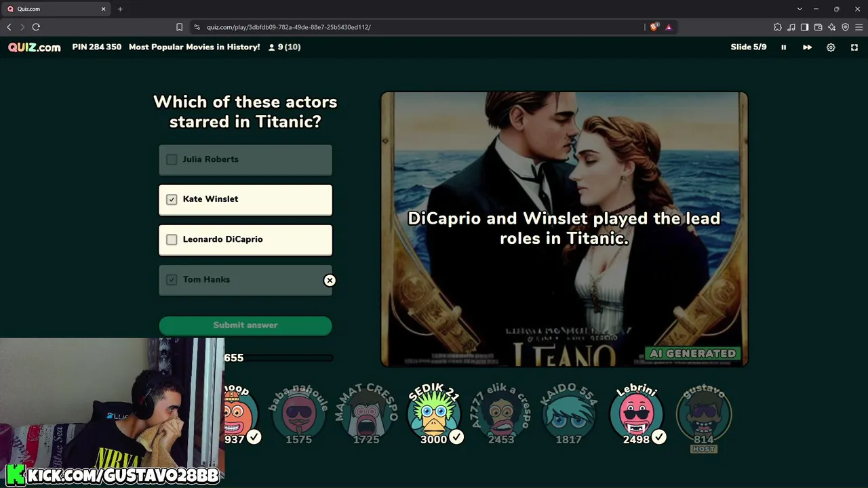
Task: Open the browser extensions puzzle icon
Action: tap(778, 27)
